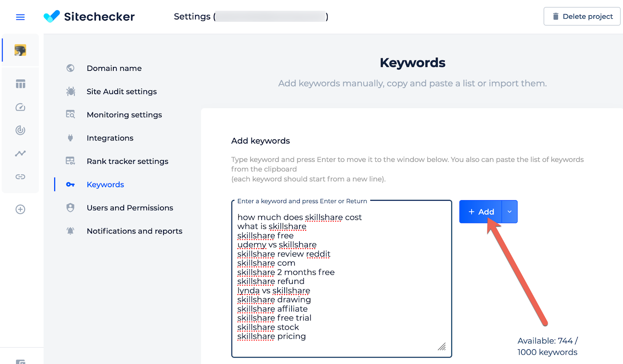
Task: Click the shield icon beside Users and Permissions
Action: point(70,207)
